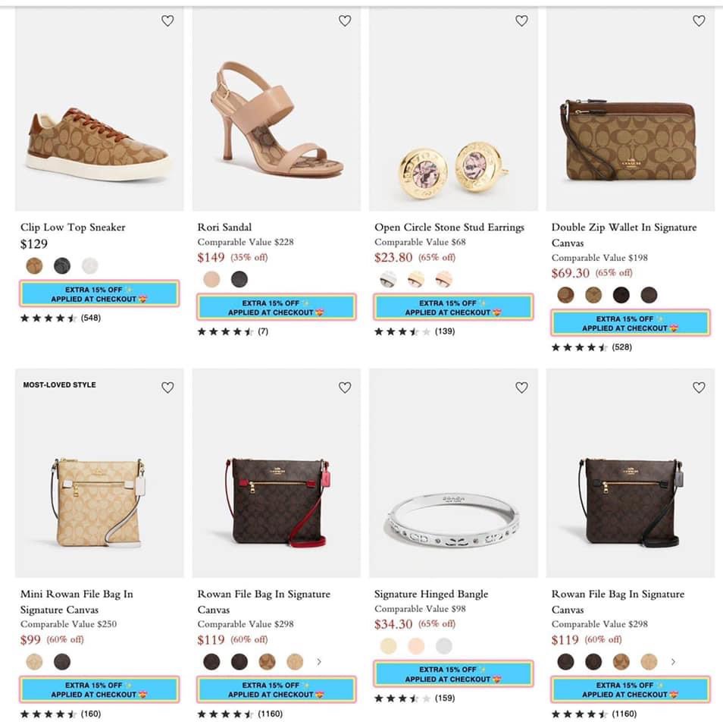723x728 pixels.
Task: Heart the Mini Rowan File Bag
Action: (x=167, y=388)
